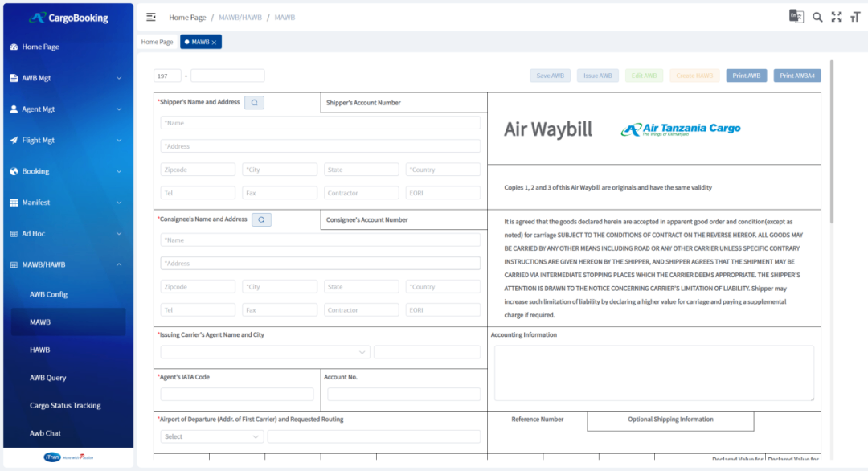This screenshot has width=868, height=471.
Task: Open AWB Config in the sidebar
Action: click(x=49, y=294)
